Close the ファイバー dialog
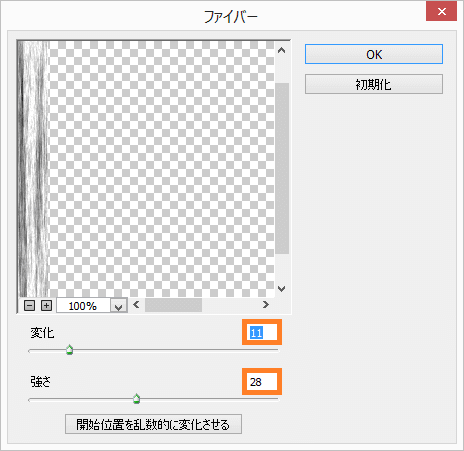The width and height of the screenshot is (464, 451). click(x=442, y=12)
